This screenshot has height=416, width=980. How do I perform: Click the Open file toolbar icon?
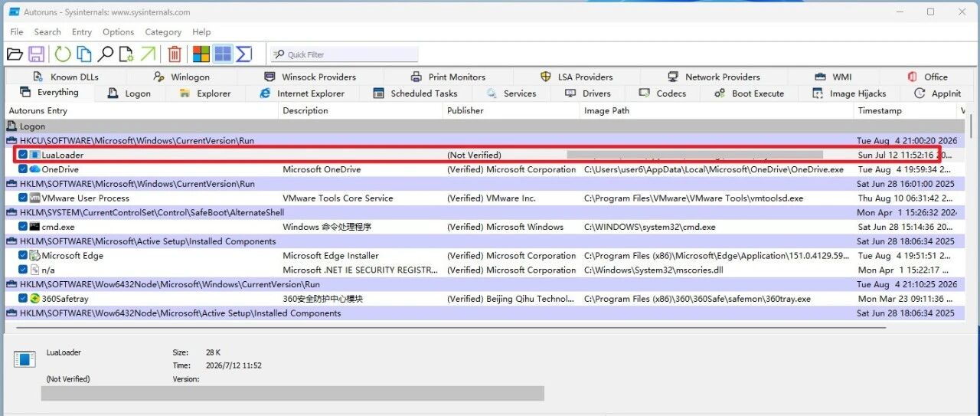pyautogui.click(x=15, y=54)
